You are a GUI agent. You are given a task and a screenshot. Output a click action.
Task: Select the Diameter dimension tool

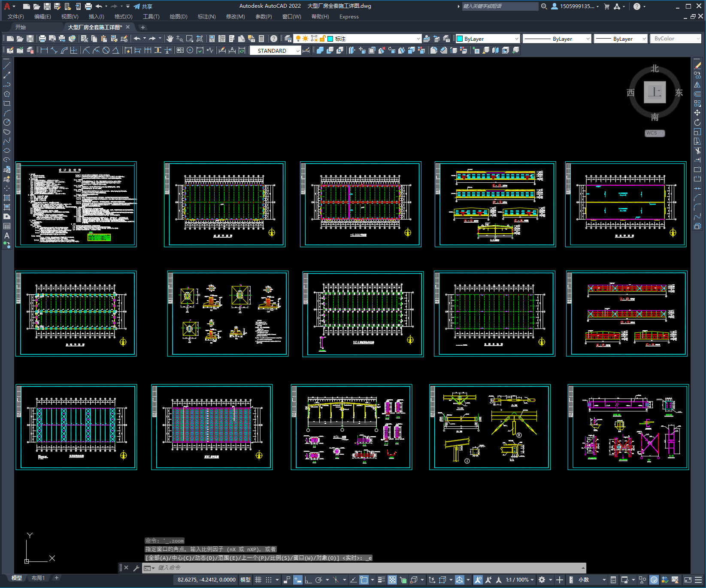[x=106, y=51]
